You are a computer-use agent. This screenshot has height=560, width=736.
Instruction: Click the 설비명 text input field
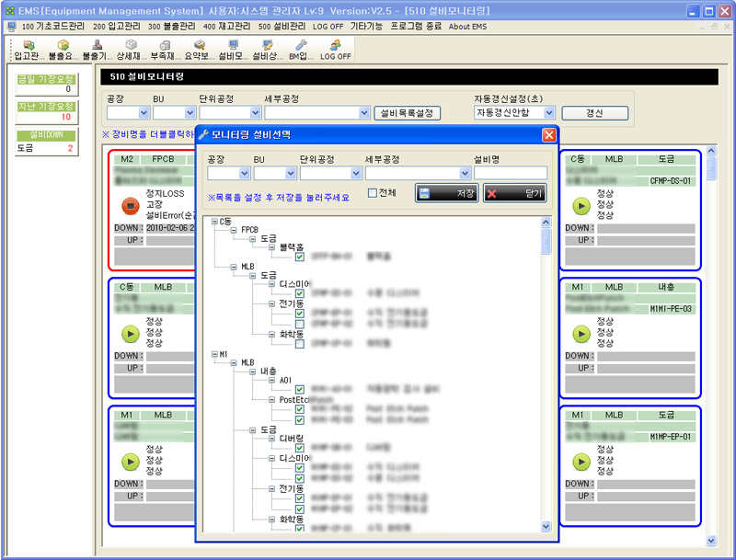511,173
